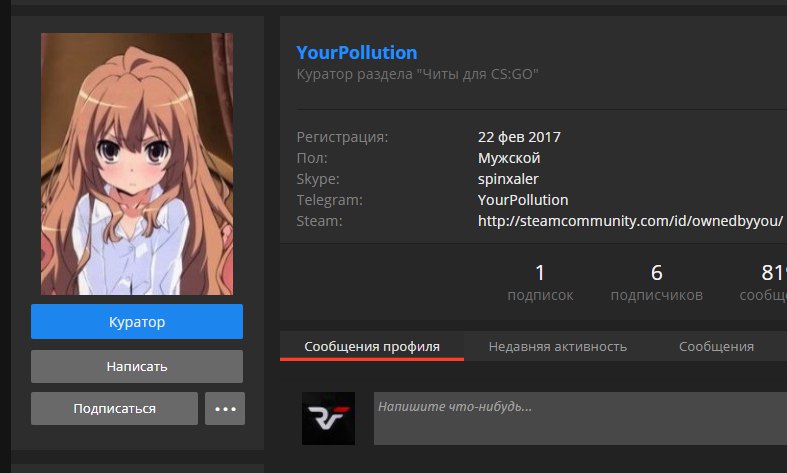
Task: Click the Skype name spinxaler
Action: coord(508,178)
